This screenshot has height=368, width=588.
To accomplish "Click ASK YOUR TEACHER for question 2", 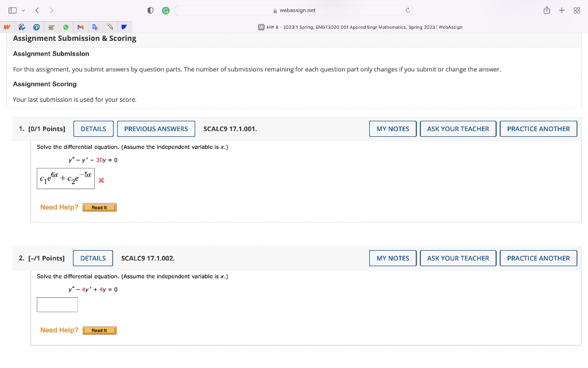I will [458, 258].
